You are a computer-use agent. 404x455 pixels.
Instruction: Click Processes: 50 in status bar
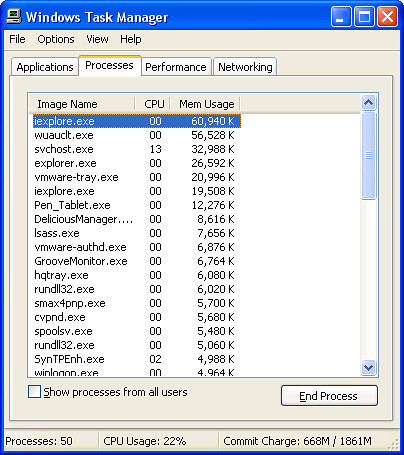[39, 441]
